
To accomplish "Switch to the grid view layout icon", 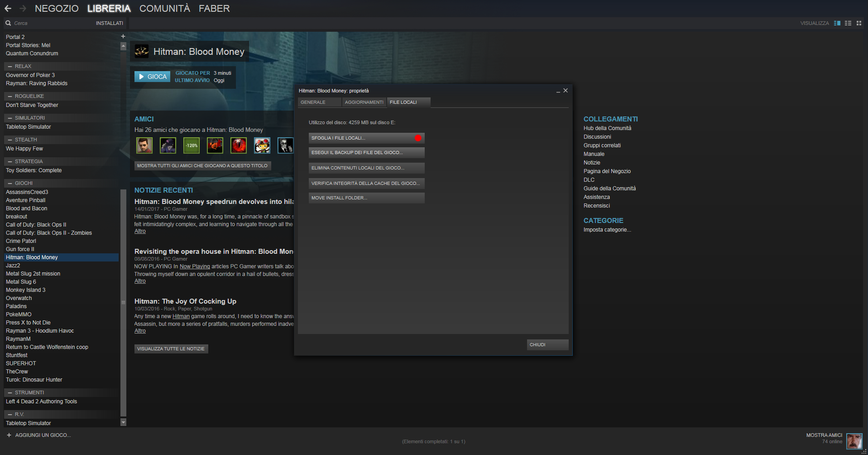I will click(859, 23).
